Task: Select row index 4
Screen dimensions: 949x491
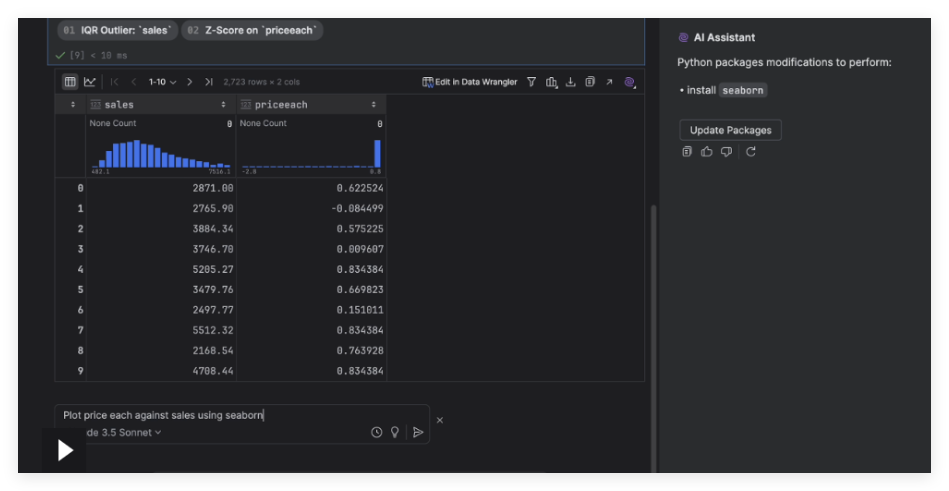Action: click(80, 269)
